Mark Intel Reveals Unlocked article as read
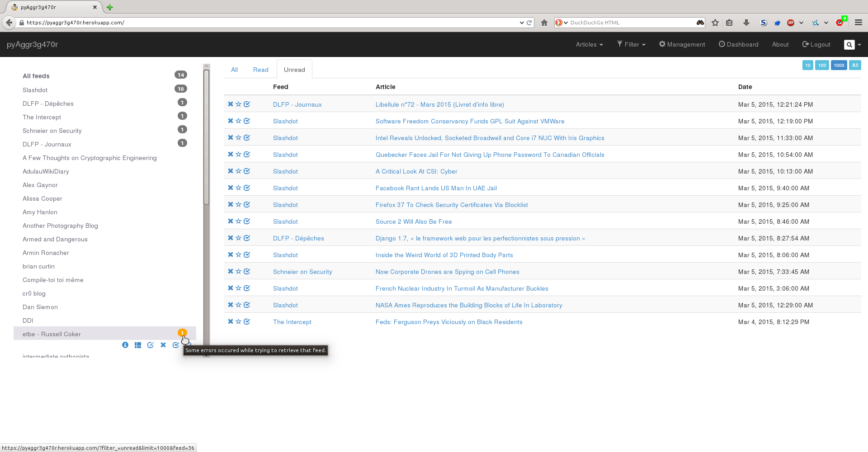Image resolution: width=868 pixels, height=452 pixels. coord(247,137)
